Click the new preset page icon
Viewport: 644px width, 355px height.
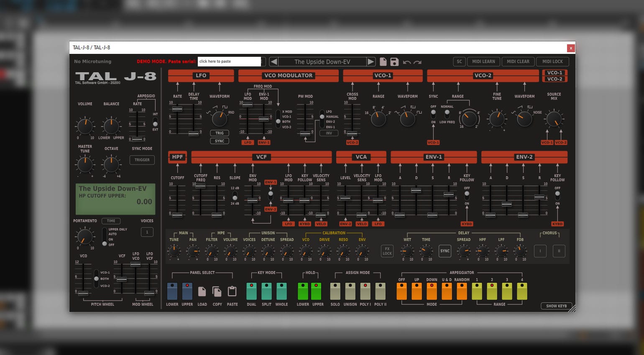(383, 62)
